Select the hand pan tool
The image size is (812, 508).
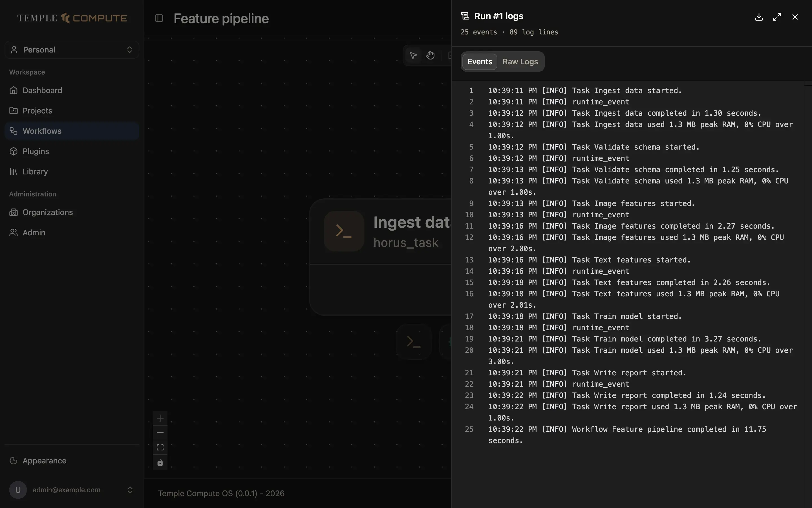point(431,55)
